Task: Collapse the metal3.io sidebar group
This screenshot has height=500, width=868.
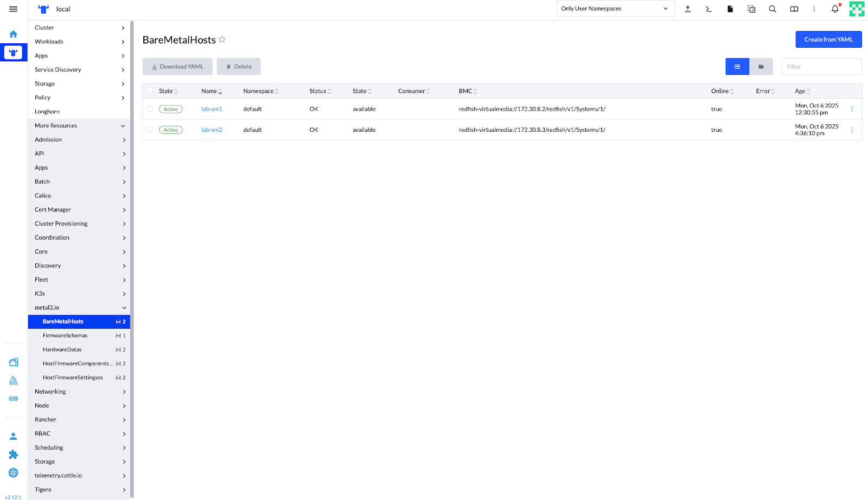Action: click(124, 308)
